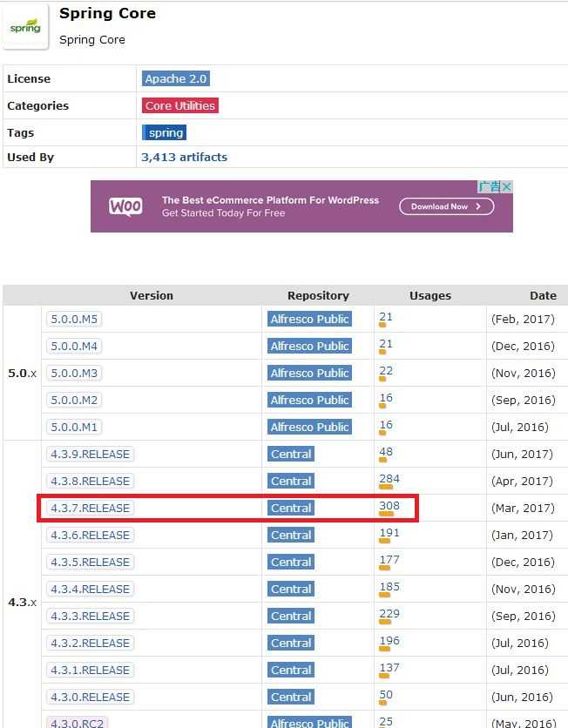
Task: Open the 3,413 artifacts link
Action: coord(185,157)
